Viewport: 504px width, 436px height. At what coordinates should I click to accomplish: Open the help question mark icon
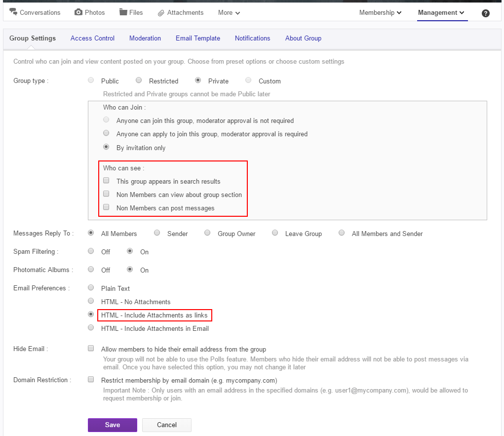click(485, 13)
